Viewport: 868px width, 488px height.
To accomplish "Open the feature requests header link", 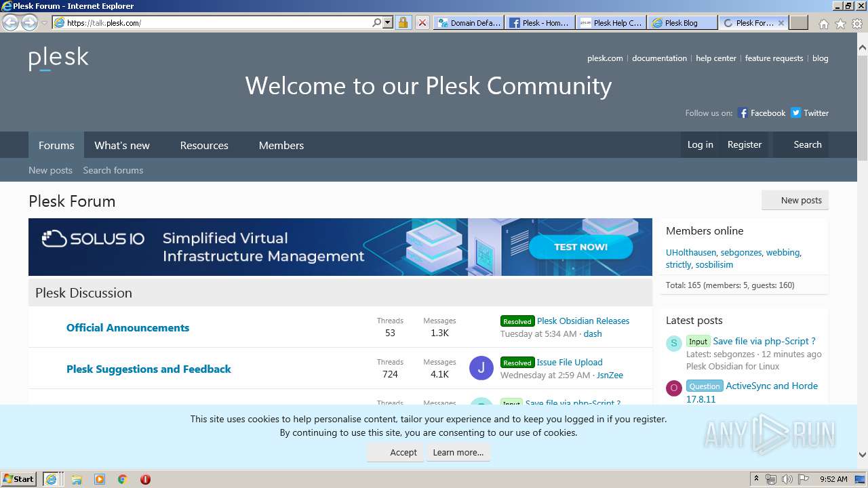I will tap(774, 58).
